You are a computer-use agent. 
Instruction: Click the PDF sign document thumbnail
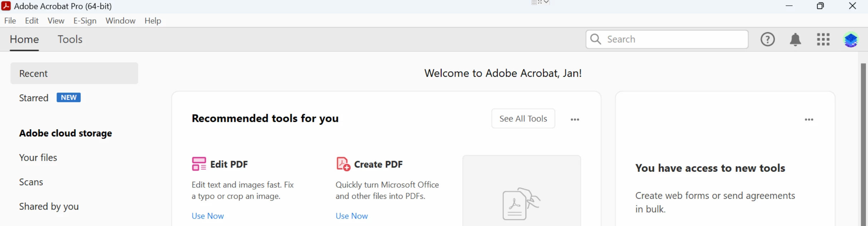pos(521,204)
